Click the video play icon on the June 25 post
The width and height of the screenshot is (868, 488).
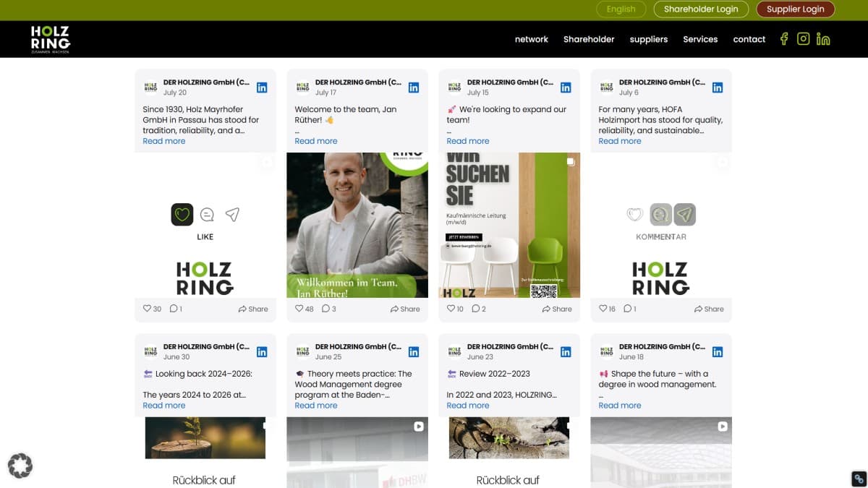[x=419, y=427]
